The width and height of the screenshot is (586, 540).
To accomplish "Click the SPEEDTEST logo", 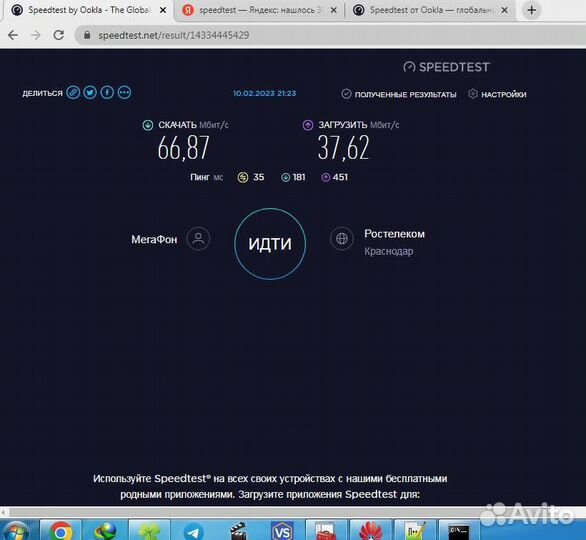I will 447,67.
